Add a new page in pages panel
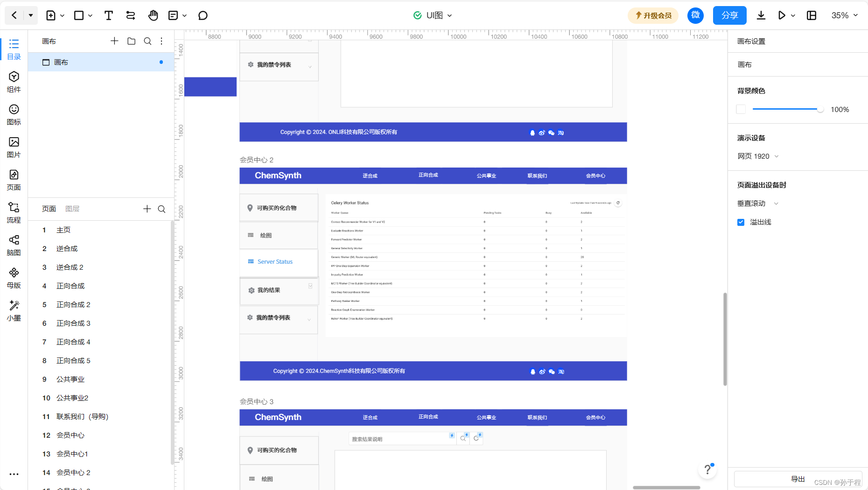 pos(147,209)
